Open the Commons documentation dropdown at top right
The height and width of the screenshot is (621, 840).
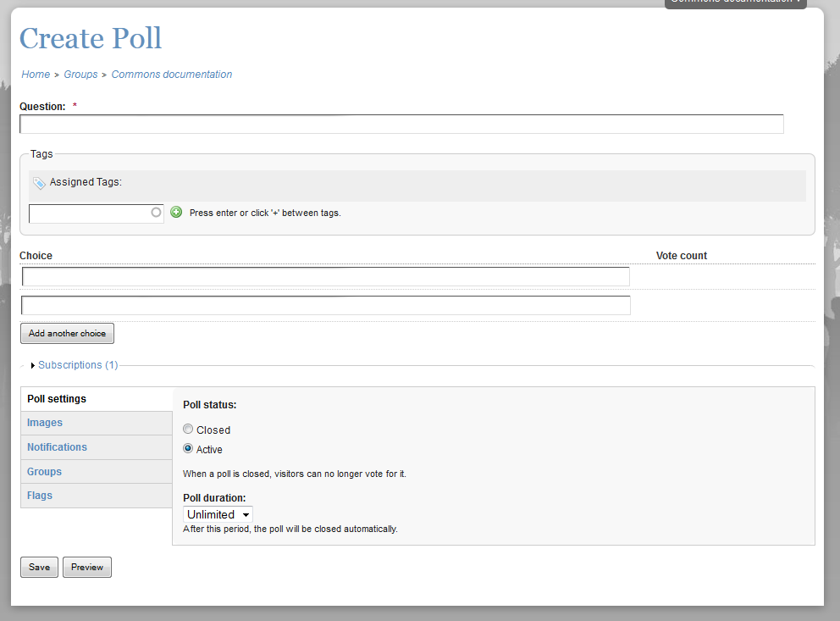click(x=734, y=3)
